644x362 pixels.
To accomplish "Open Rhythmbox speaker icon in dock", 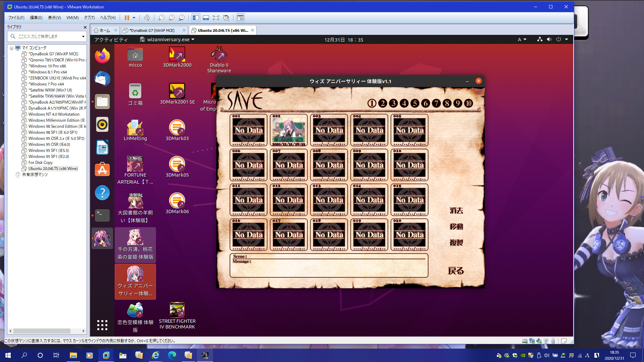I will 102,125.
